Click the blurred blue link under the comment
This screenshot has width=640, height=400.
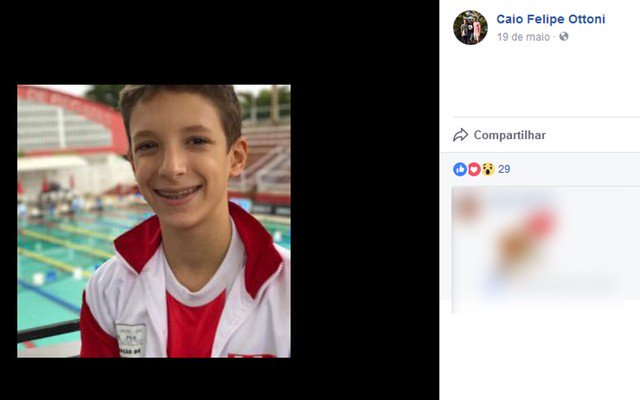(494, 284)
